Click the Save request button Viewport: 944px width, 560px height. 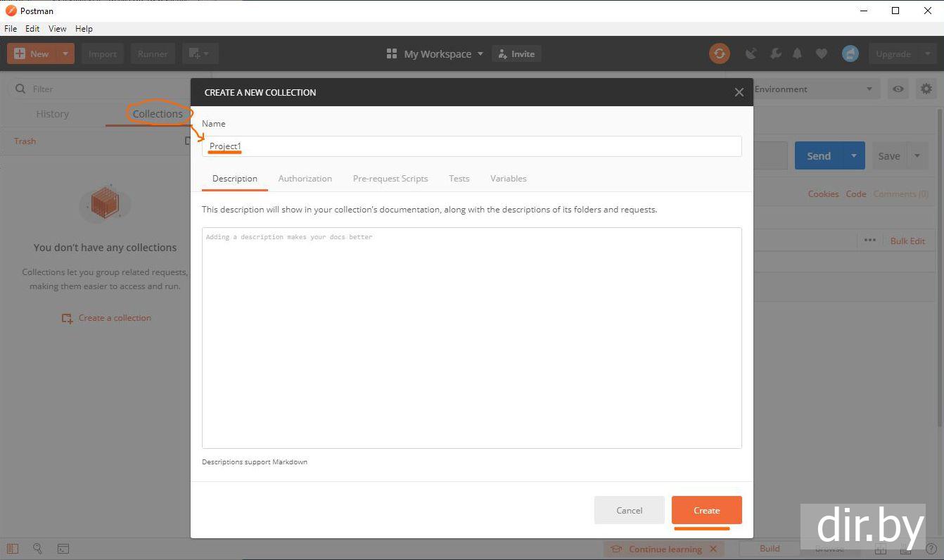tap(889, 156)
